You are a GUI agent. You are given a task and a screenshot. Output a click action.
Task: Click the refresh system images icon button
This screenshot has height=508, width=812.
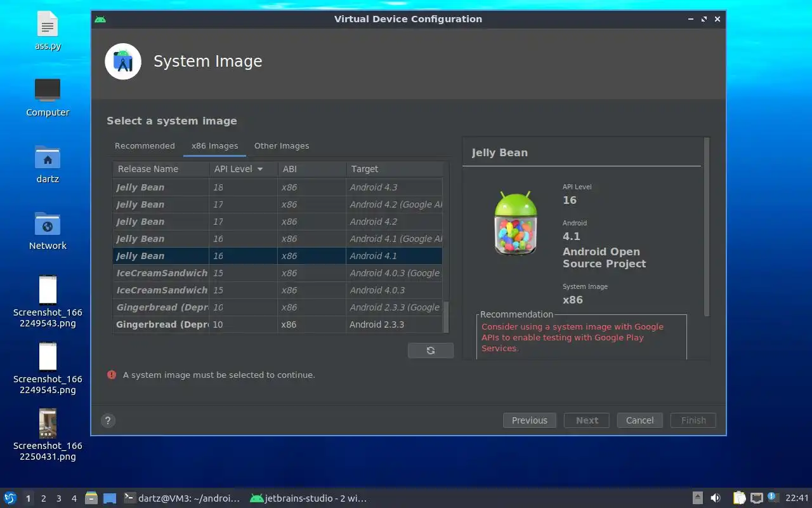click(x=431, y=351)
